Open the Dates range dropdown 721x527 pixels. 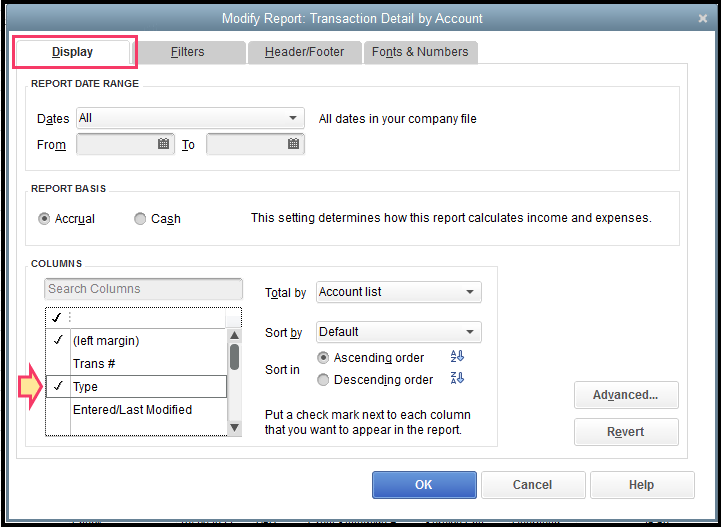coord(293,118)
